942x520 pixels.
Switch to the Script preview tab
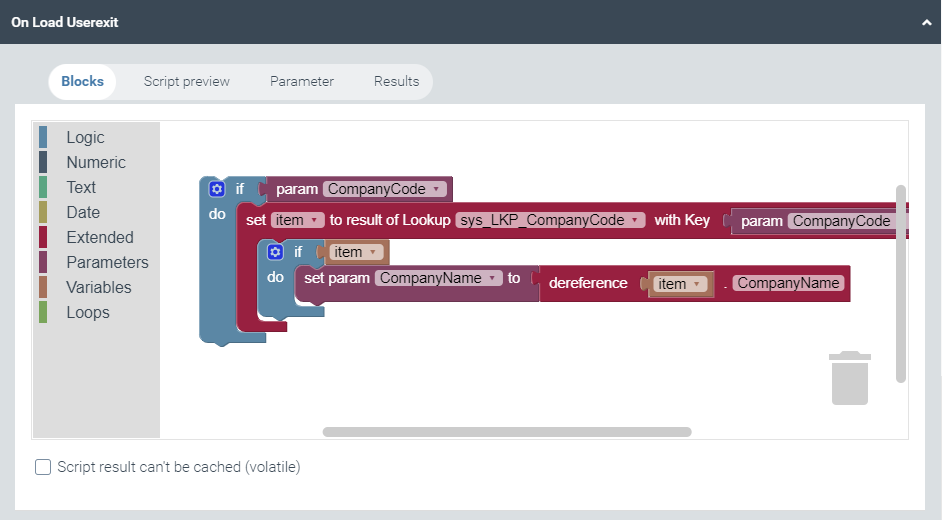coord(186,82)
